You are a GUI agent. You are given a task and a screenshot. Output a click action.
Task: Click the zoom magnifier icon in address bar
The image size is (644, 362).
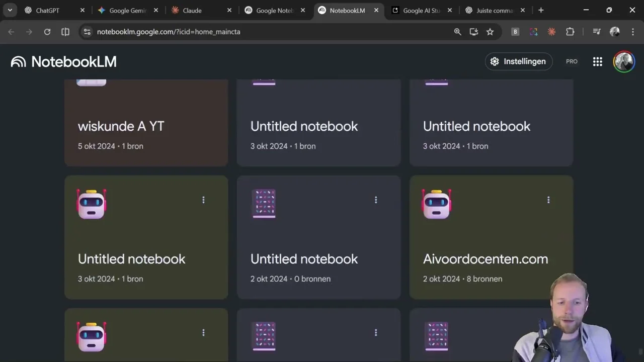point(457,32)
